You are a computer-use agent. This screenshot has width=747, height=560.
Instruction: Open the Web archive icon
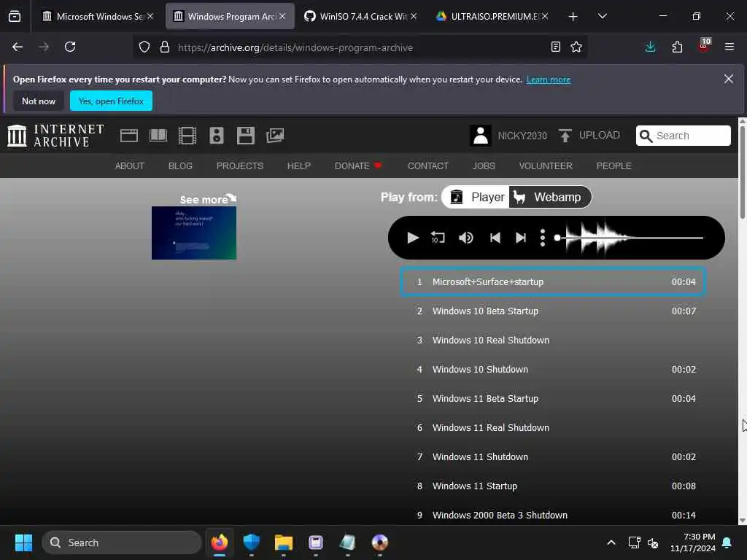click(x=128, y=136)
